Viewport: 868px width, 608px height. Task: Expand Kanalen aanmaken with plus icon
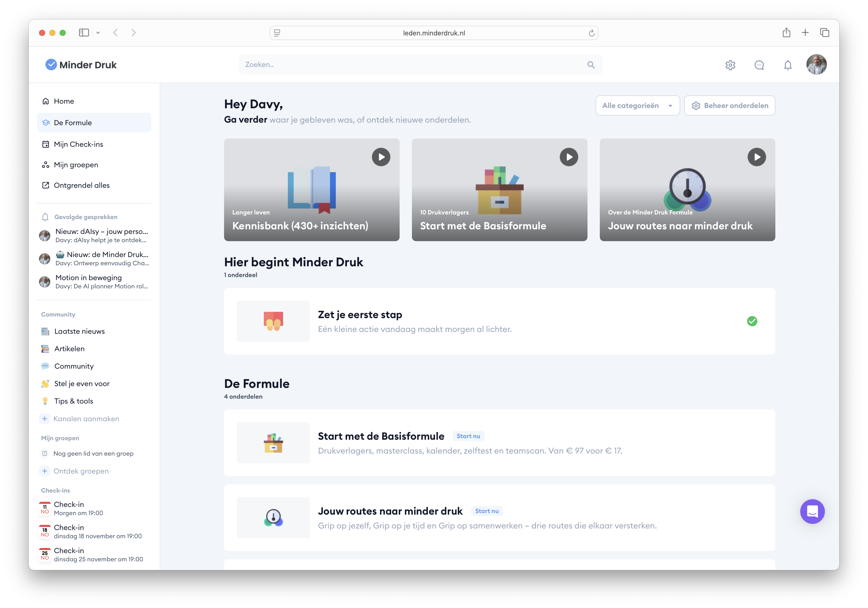[45, 419]
